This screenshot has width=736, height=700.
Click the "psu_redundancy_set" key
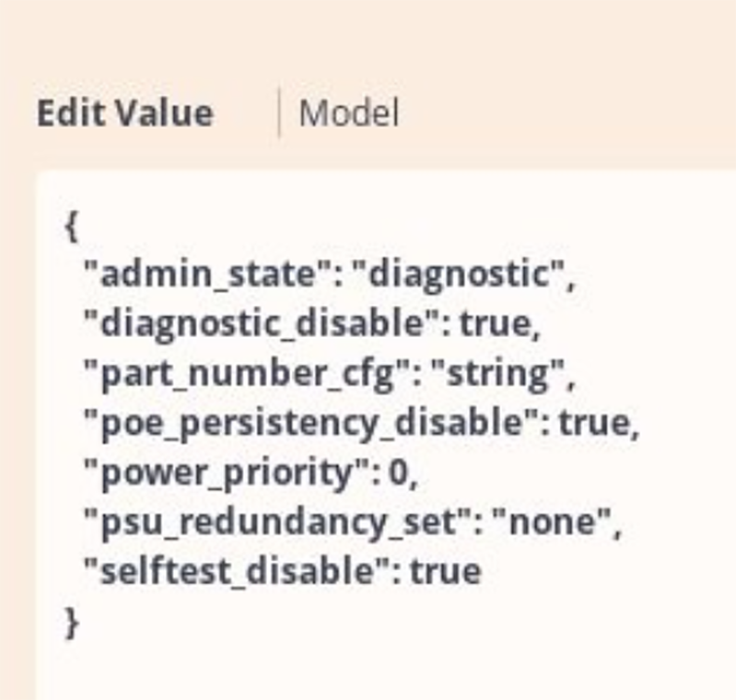(277, 522)
